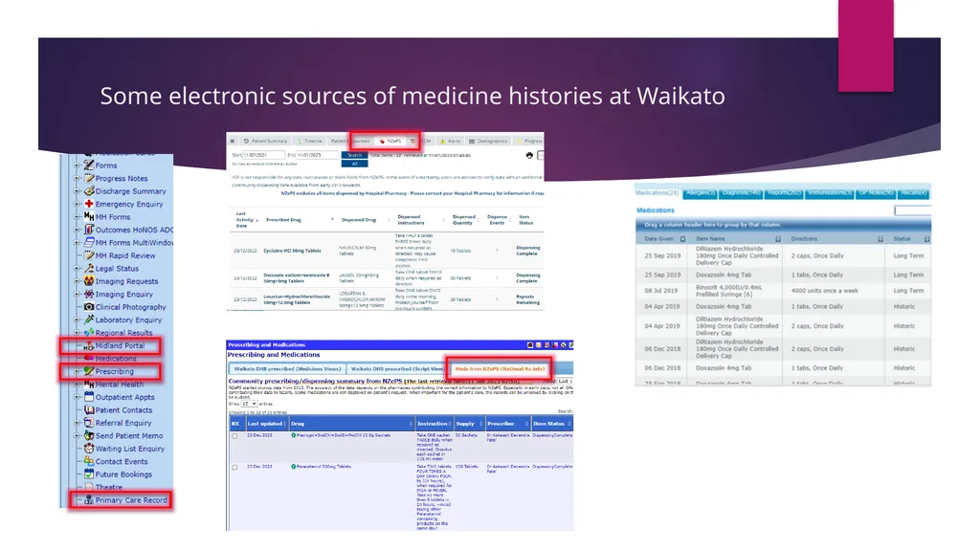Click the Primary Care Record icon
The image size is (980, 550).
(89, 500)
